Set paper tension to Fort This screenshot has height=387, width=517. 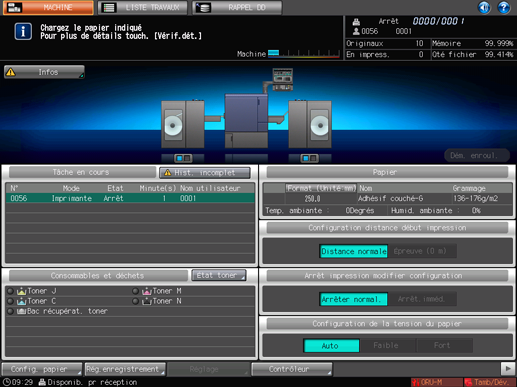coord(444,346)
